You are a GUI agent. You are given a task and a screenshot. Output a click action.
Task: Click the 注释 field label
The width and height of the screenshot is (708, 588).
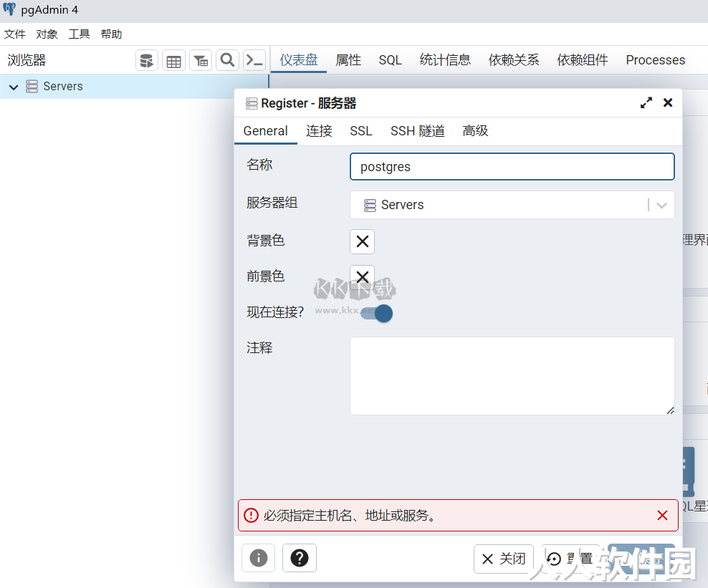coord(259,348)
